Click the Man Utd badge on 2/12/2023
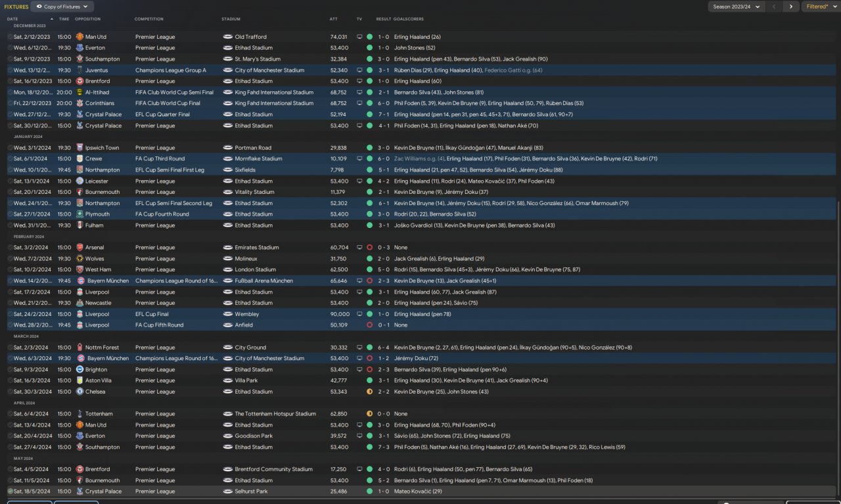 pyautogui.click(x=80, y=37)
